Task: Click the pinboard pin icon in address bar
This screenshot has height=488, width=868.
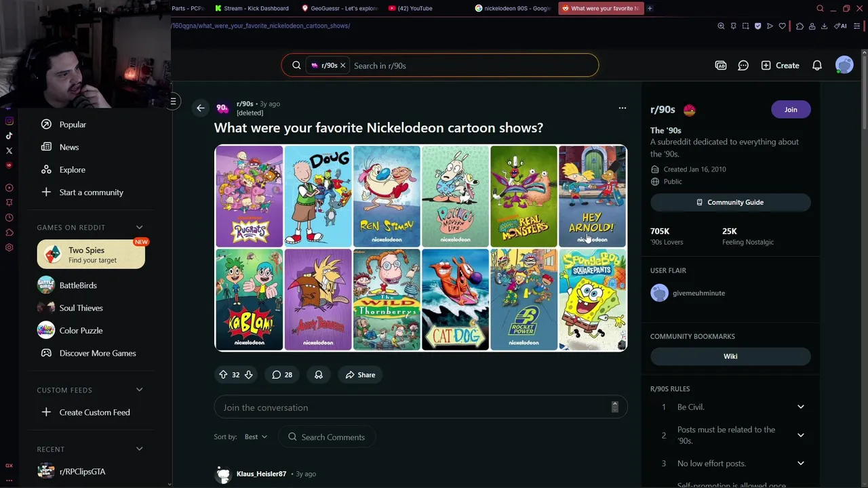Action: [733, 26]
